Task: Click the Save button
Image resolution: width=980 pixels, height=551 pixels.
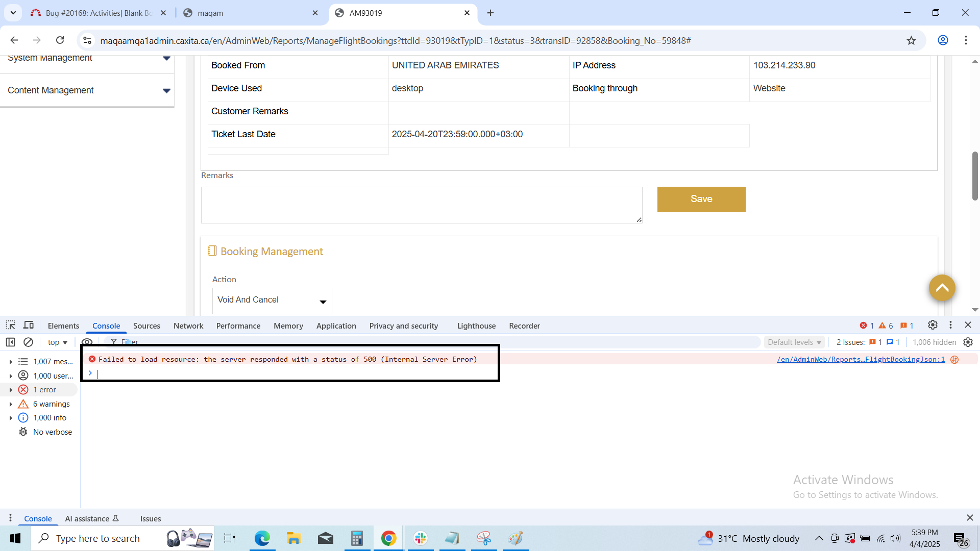Action: click(x=701, y=199)
